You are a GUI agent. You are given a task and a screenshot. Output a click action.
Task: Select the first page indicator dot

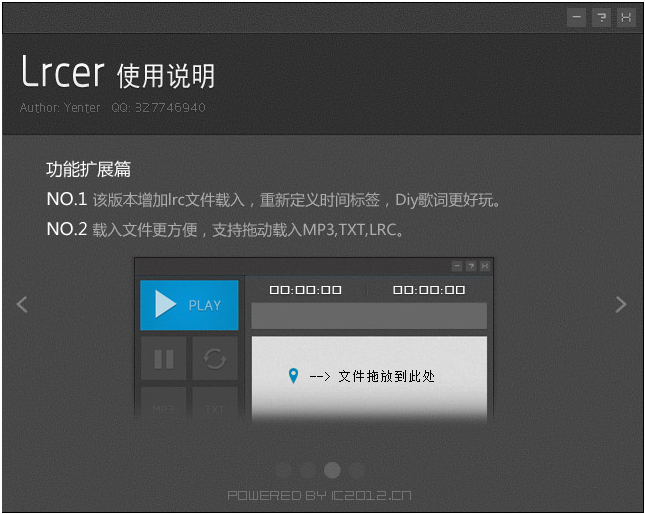point(283,470)
